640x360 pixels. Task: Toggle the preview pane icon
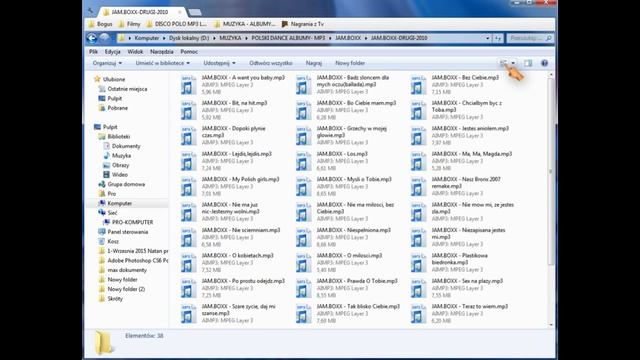pos(528,63)
